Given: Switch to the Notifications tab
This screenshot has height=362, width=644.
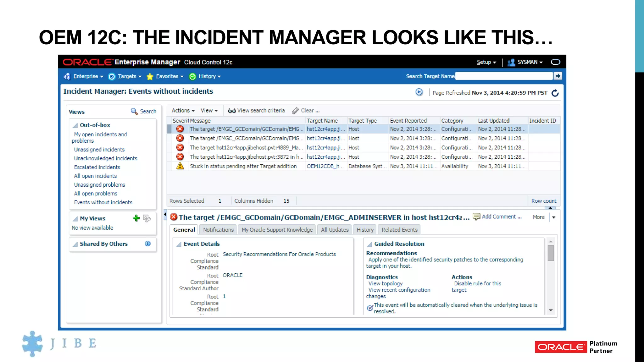Looking at the screenshot, I should 218,230.
